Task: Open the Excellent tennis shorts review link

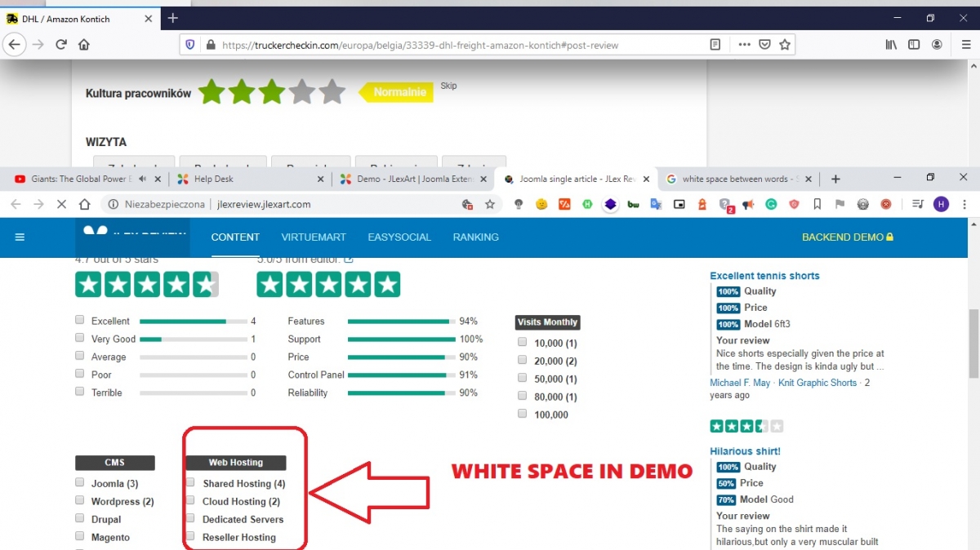Action: (764, 276)
